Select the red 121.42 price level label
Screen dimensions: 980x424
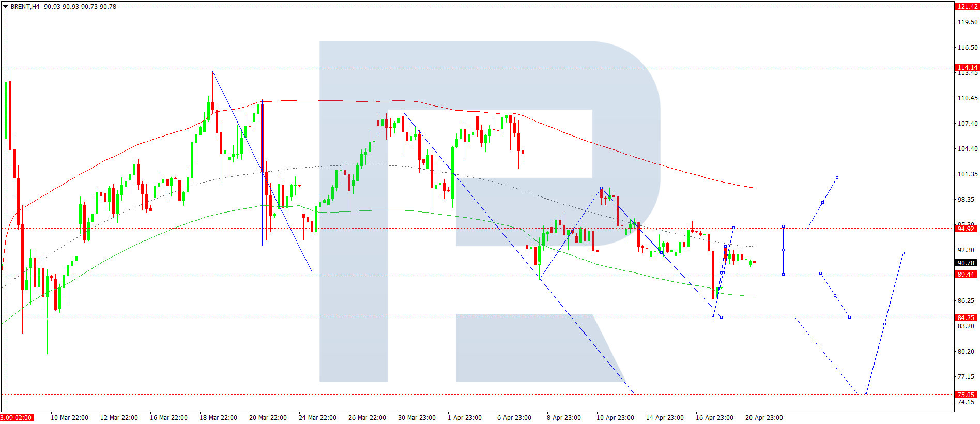coord(967,7)
